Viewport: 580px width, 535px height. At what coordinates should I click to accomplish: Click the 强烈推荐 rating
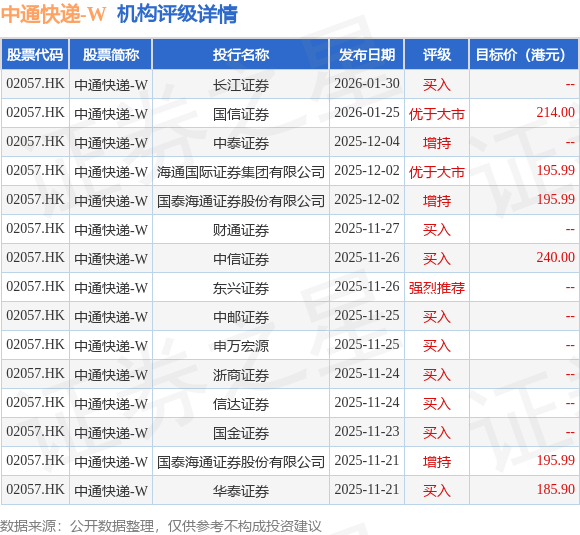click(x=437, y=288)
